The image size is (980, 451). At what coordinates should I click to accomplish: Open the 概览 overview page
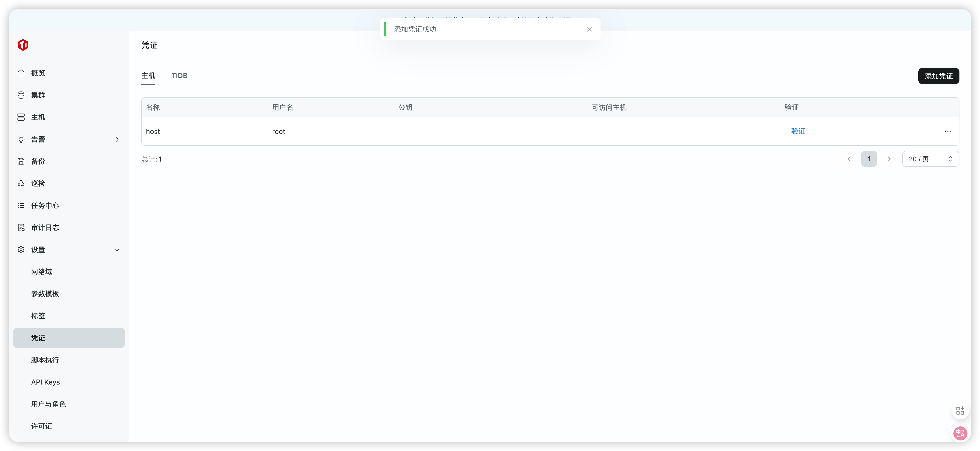(x=38, y=73)
